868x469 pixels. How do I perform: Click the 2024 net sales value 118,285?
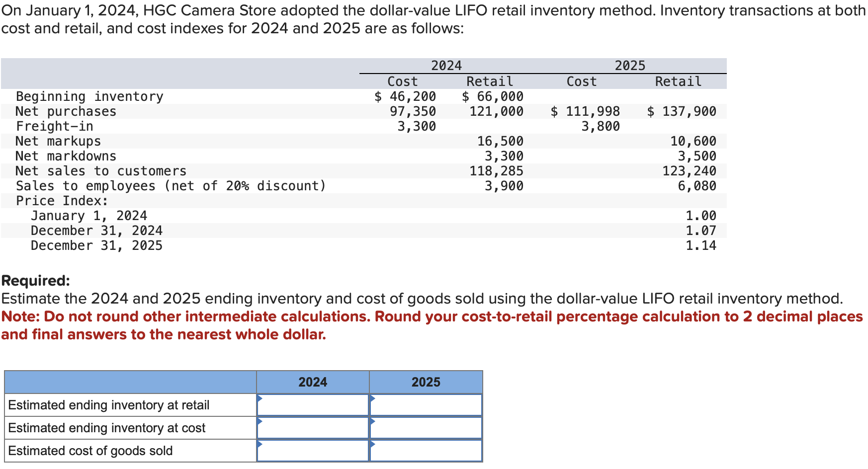pos(497,171)
